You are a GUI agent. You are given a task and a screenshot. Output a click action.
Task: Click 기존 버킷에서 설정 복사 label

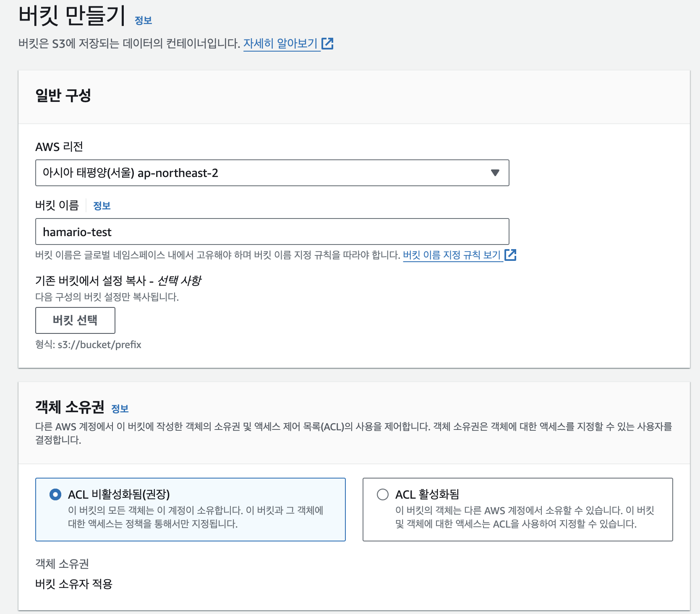point(118,281)
